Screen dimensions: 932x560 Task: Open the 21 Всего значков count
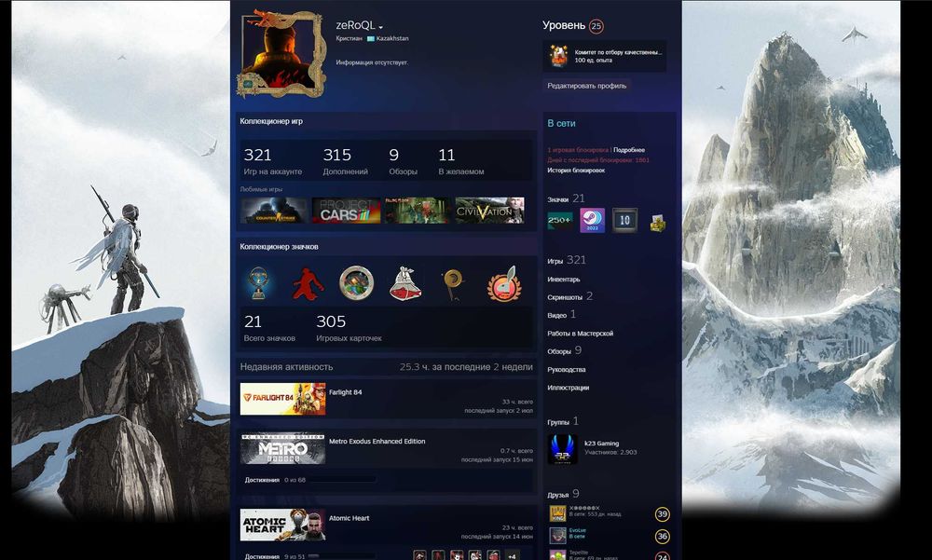[269, 329]
